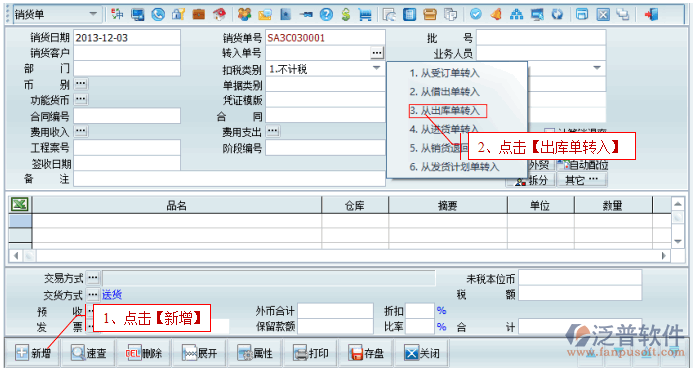Click the shopping cart toolbar icon

365,15
